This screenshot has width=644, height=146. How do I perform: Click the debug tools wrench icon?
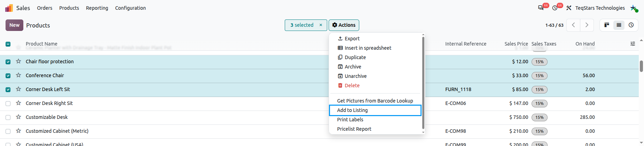569,8
